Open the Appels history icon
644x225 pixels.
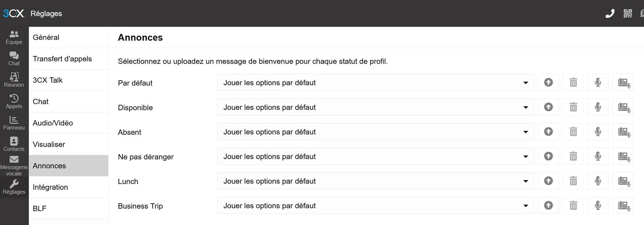pos(14,101)
